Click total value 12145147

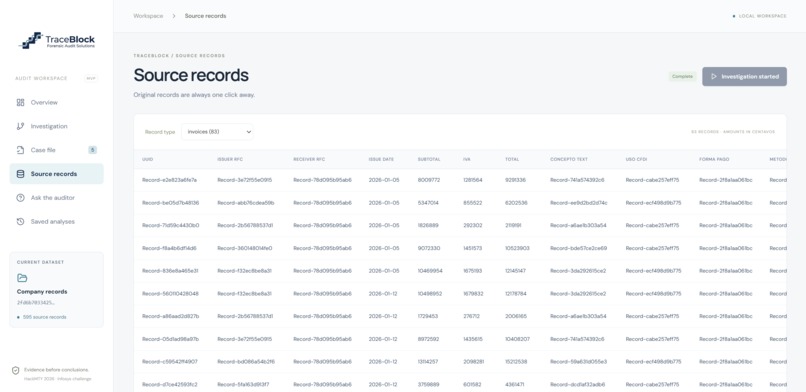click(516, 271)
